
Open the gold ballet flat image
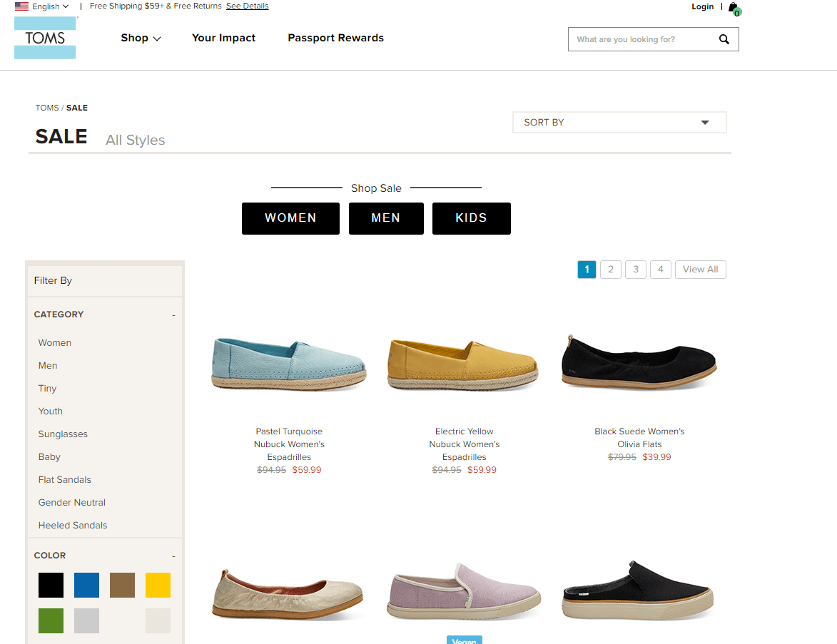point(288,594)
